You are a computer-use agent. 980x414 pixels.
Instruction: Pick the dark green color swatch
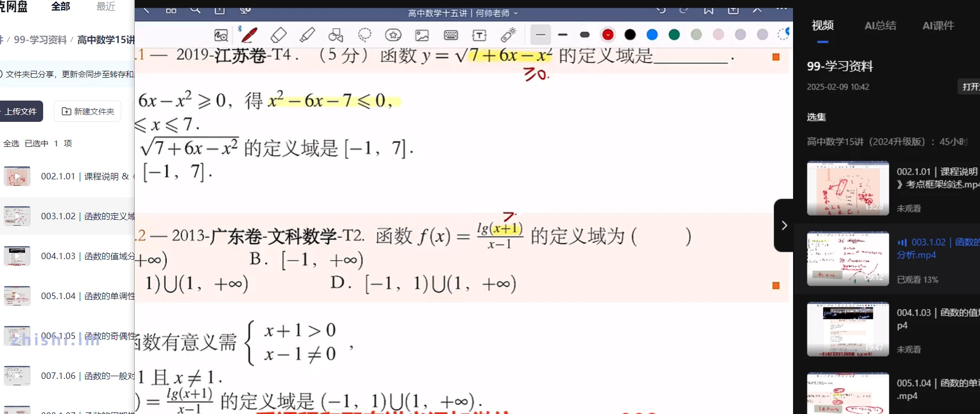[x=674, y=35]
